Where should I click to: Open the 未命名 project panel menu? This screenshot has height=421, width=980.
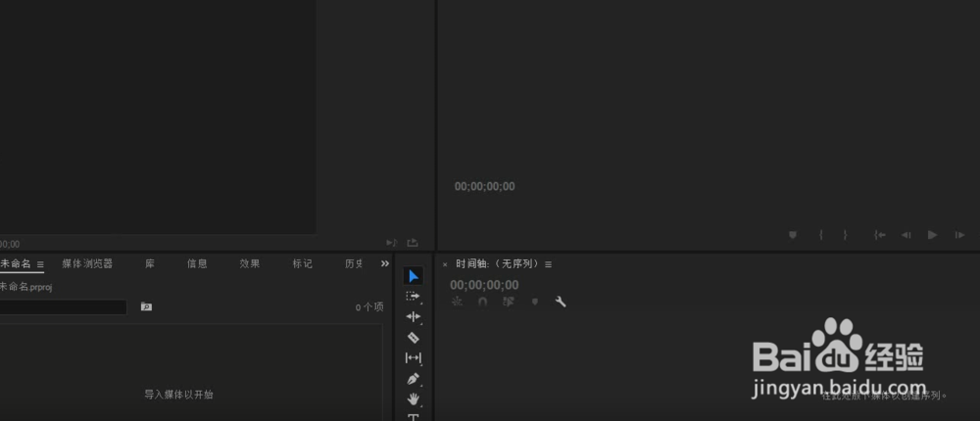click(40, 264)
